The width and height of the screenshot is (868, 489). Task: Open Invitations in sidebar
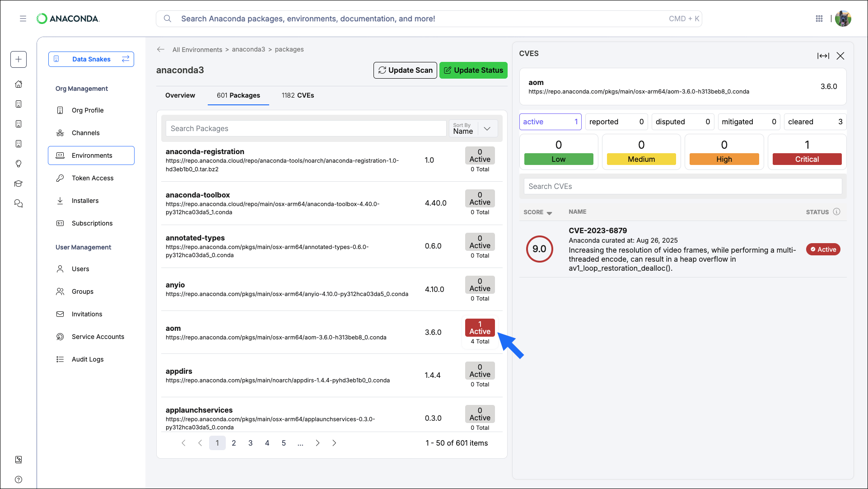(91, 314)
